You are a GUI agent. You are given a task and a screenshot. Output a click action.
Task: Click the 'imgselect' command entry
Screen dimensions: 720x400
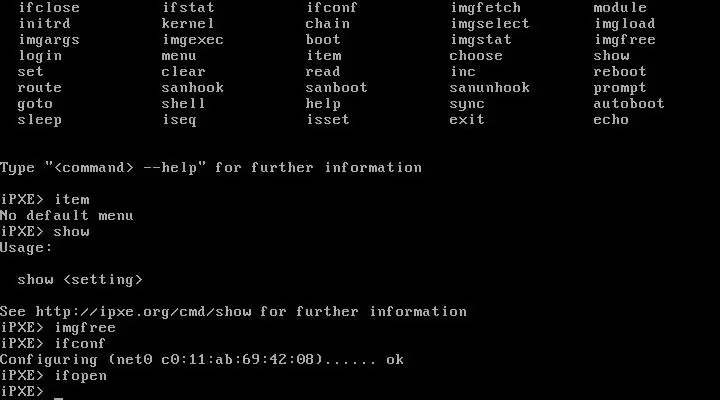pyautogui.click(x=489, y=24)
